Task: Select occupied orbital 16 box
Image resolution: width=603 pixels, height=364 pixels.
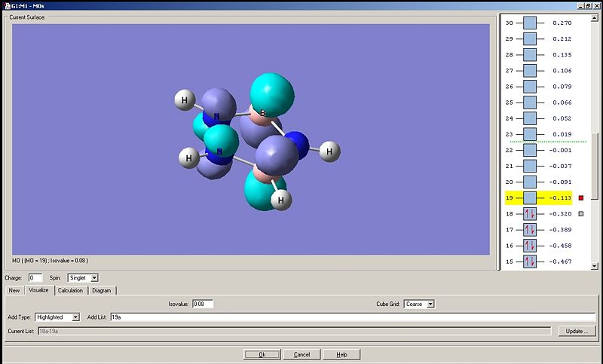Action: pyautogui.click(x=530, y=246)
